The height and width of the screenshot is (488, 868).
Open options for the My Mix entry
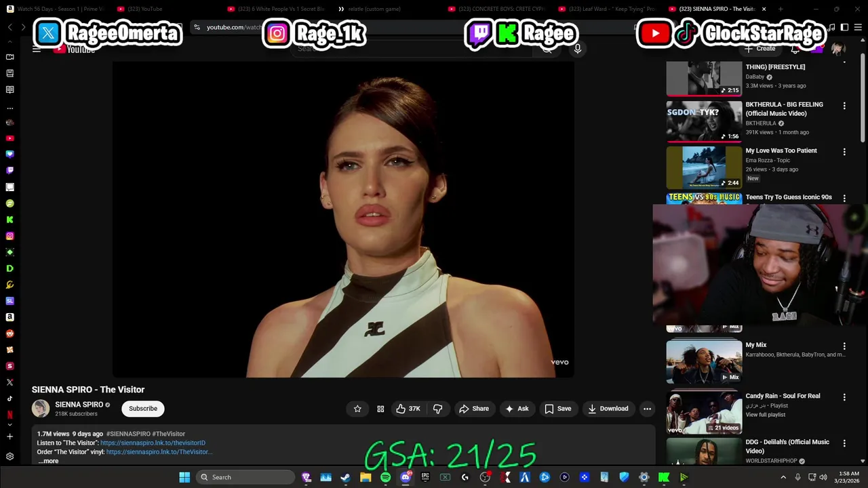(844, 346)
